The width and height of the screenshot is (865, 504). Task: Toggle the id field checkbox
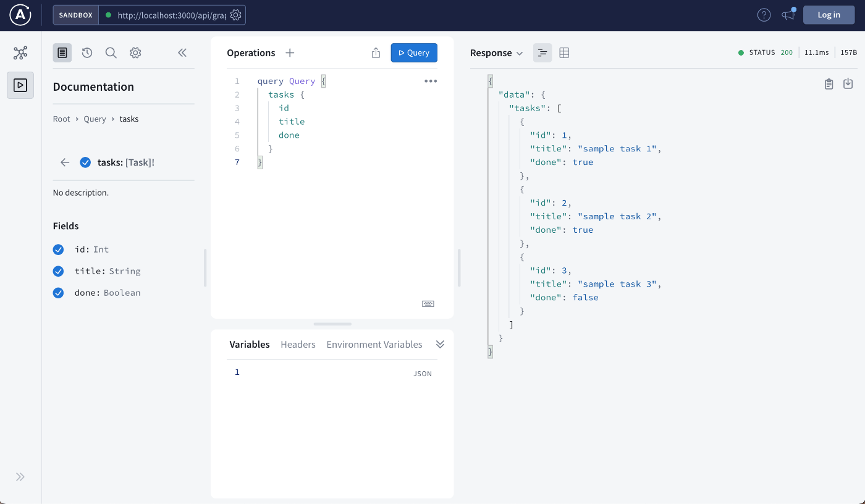click(x=59, y=250)
